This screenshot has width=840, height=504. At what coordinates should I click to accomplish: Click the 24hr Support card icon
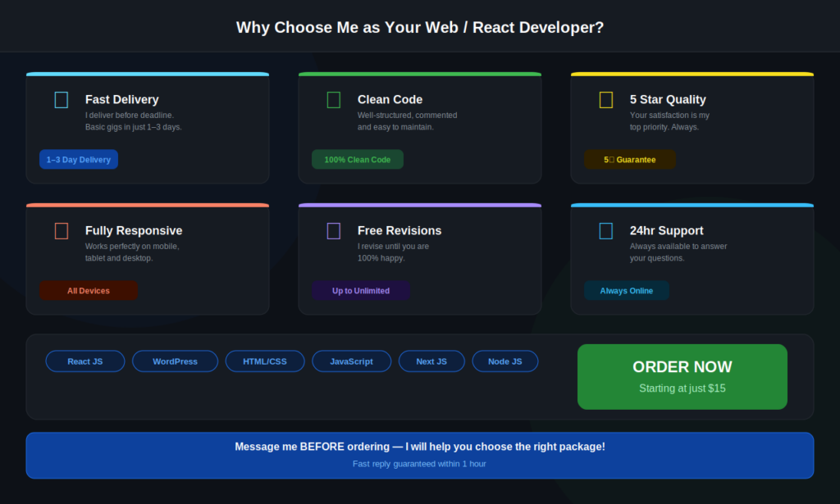(606, 231)
